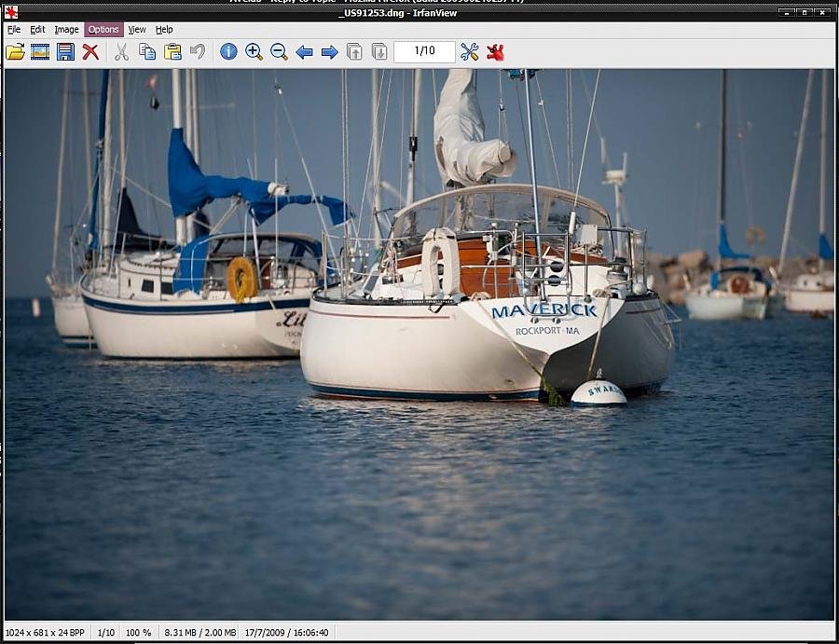The width and height of the screenshot is (839, 644).
Task: Click the Cut scissors icon
Action: pos(121,52)
